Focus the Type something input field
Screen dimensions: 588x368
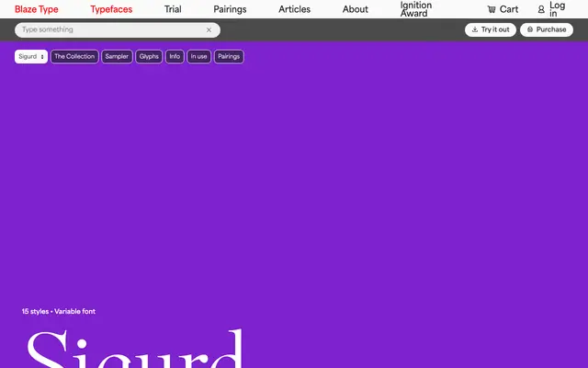point(118,30)
